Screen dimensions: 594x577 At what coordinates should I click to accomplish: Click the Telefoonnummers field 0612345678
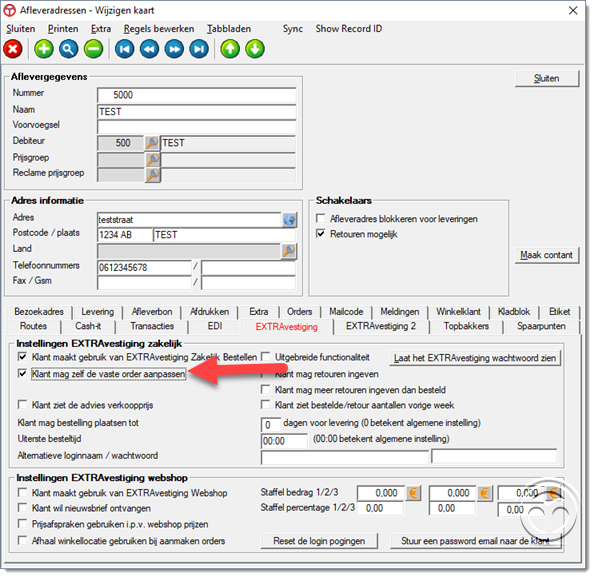[144, 267]
